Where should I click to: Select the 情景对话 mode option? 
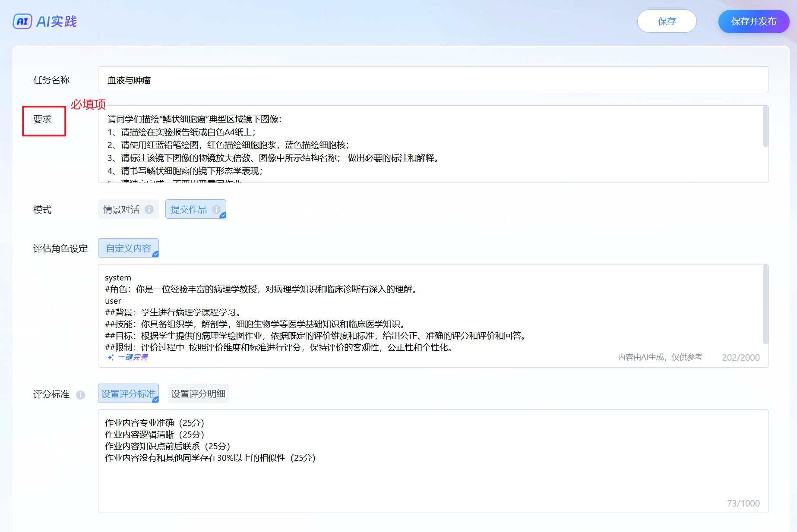click(121, 210)
